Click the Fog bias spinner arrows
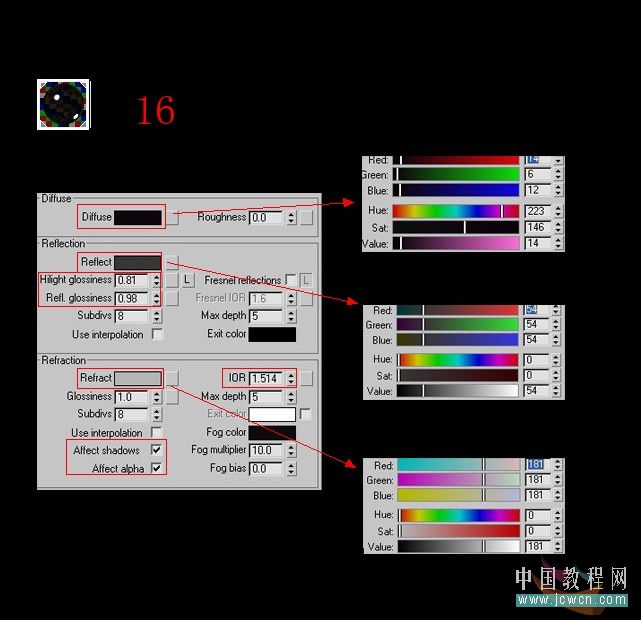 tap(291, 468)
